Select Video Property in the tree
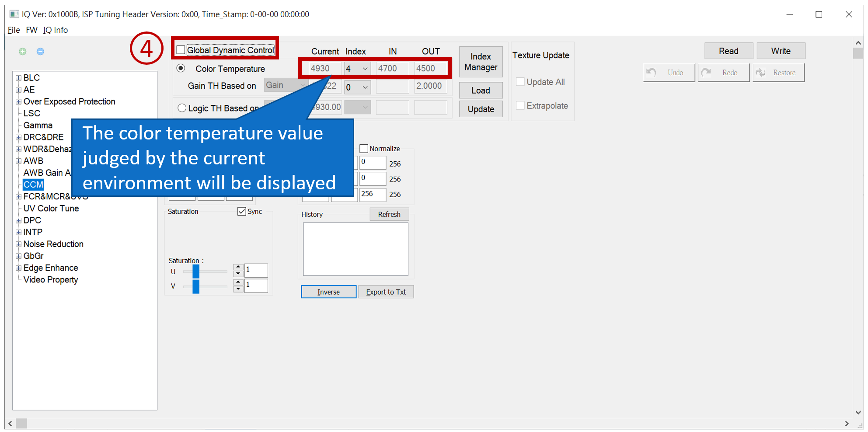The width and height of the screenshot is (868, 432). [51, 280]
